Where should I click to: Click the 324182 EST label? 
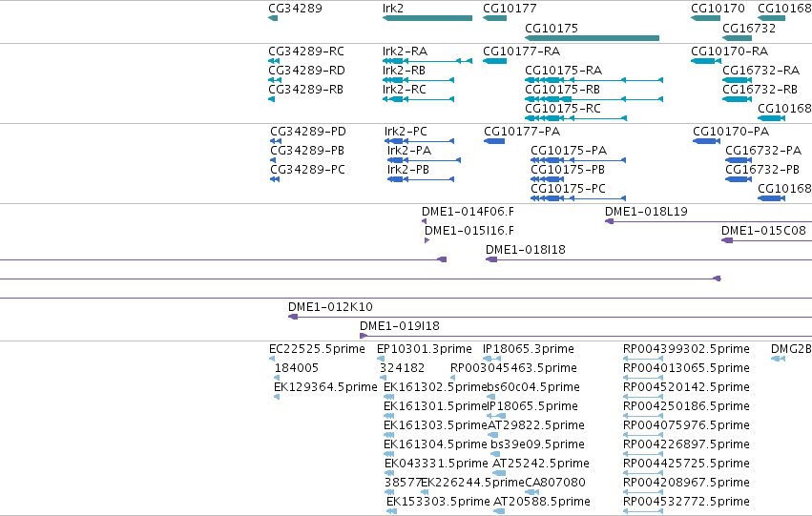click(x=402, y=368)
